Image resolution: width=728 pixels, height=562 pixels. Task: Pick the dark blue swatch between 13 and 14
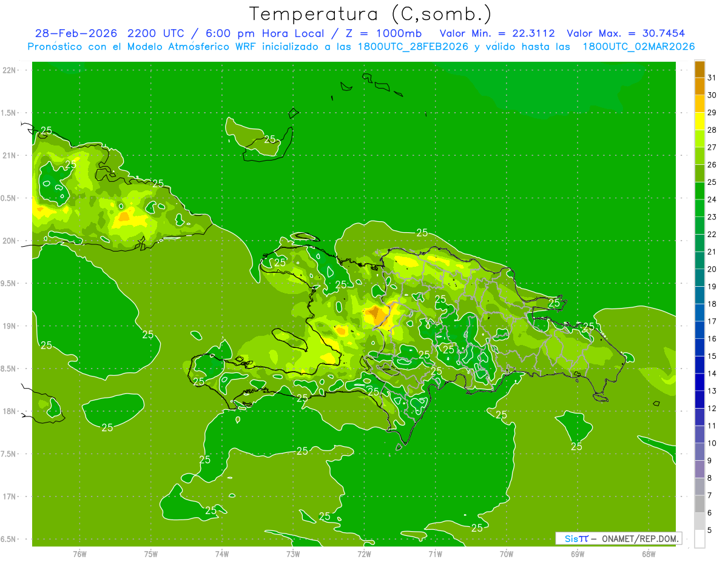click(699, 382)
